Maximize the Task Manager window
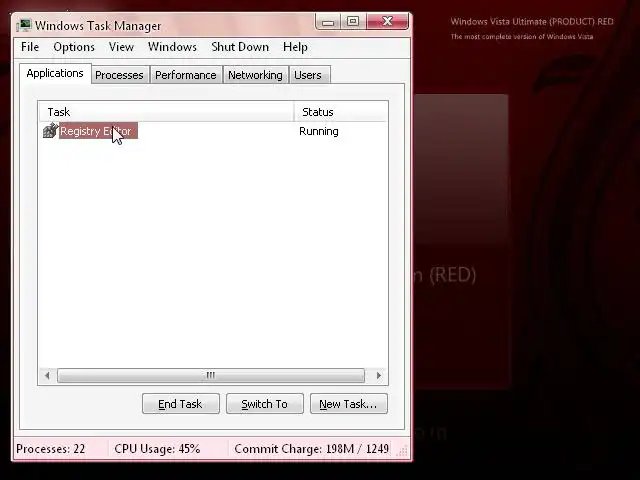 point(353,22)
